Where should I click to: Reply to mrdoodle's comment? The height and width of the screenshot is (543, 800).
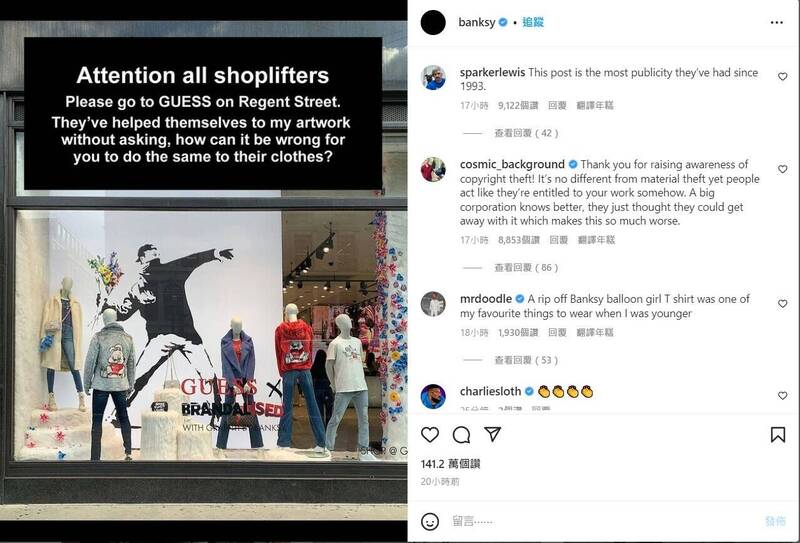point(557,333)
